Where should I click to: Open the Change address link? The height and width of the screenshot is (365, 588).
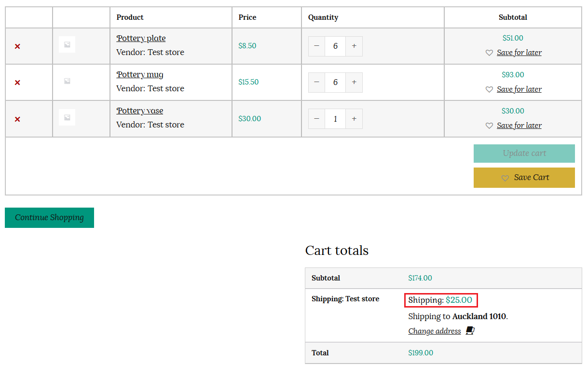pos(435,331)
